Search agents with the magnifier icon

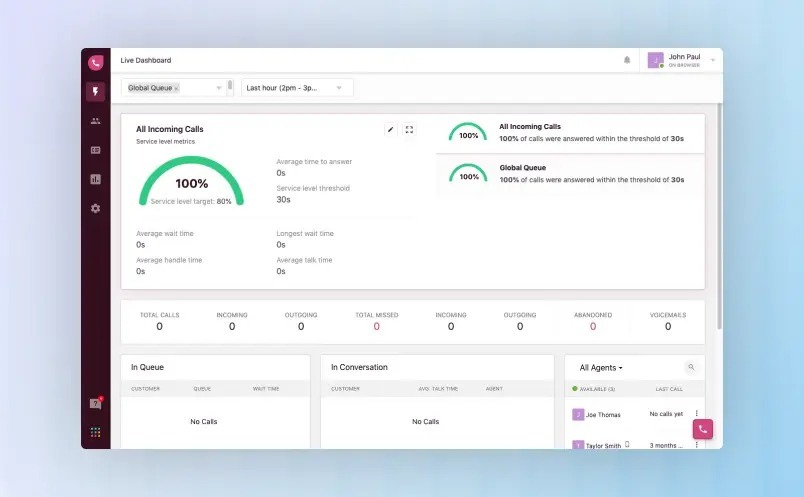coord(691,367)
